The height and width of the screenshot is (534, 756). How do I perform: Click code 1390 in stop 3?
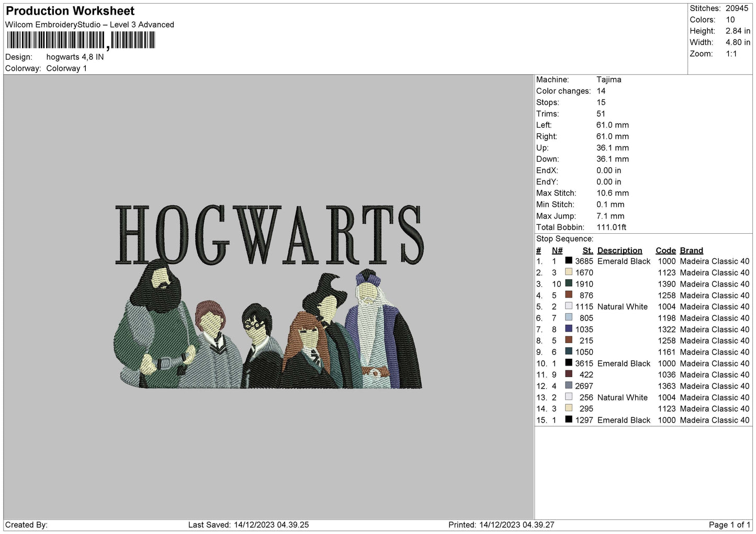[x=667, y=284]
